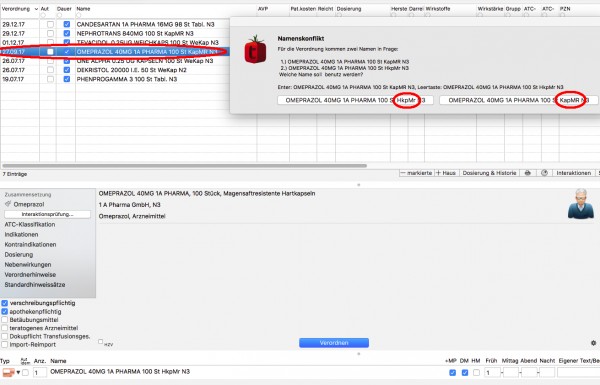The width and height of the screenshot is (600, 385).
Task: Click the plus Haus button
Action: point(446,173)
